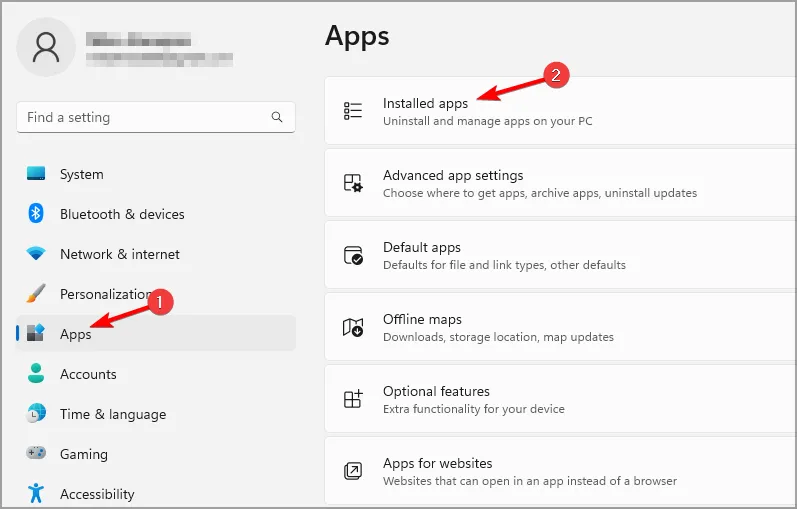Screen dimensions: 797x509
Task: Click the Apps sidebar icon
Action: click(x=36, y=333)
